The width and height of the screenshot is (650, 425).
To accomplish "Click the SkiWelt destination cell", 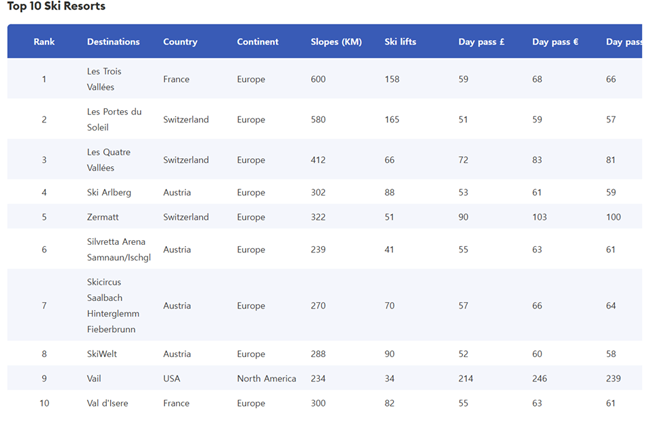I will tap(103, 354).
